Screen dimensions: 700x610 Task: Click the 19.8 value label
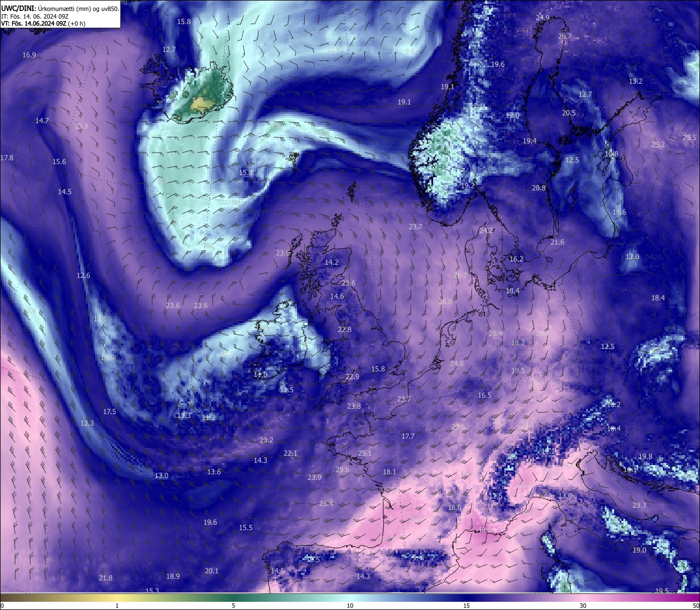(x=645, y=456)
